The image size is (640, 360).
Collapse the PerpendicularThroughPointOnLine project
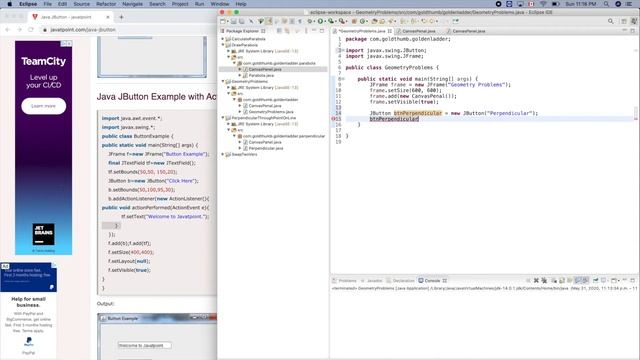coord(223,118)
